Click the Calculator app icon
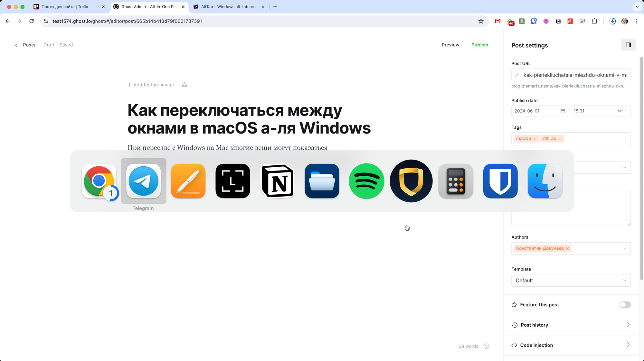This screenshot has height=361, width=644. 456,181
